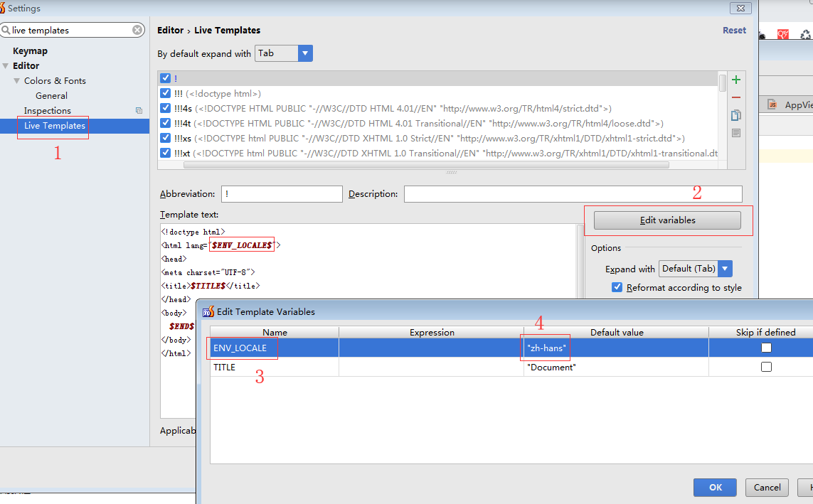Image resolution: width=813 pixels, height=504 pixels.
Task: Click the Name column header
Action: (275, 333)
